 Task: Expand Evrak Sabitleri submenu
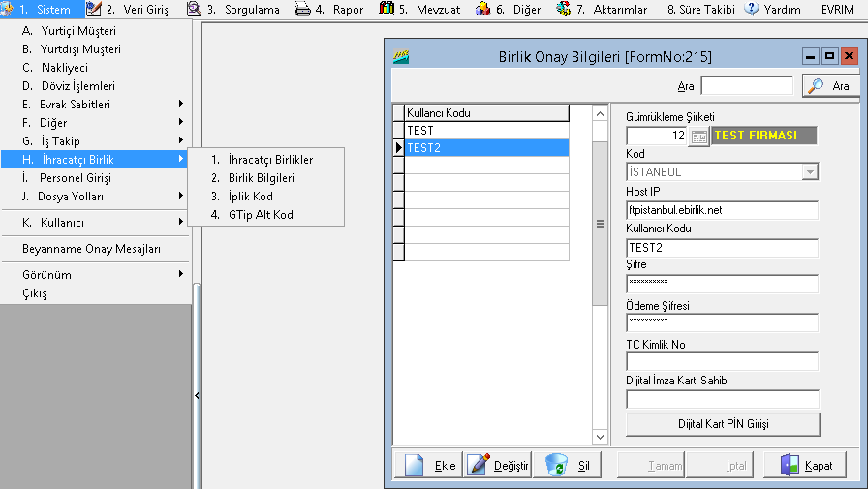click(95, 104)
